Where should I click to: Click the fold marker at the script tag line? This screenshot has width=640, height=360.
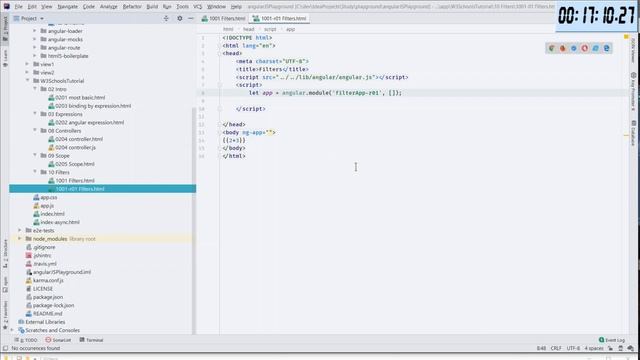[220, 85]
